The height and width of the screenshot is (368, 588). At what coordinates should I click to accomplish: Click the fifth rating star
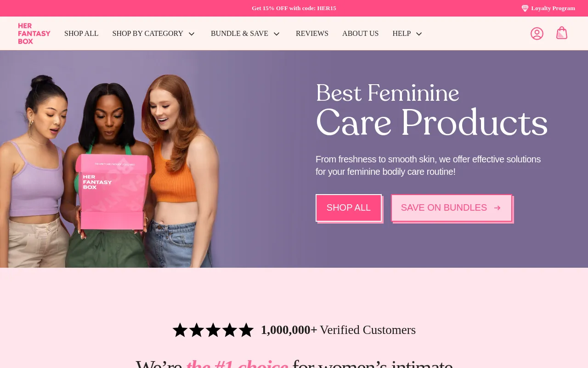[246, 330]
